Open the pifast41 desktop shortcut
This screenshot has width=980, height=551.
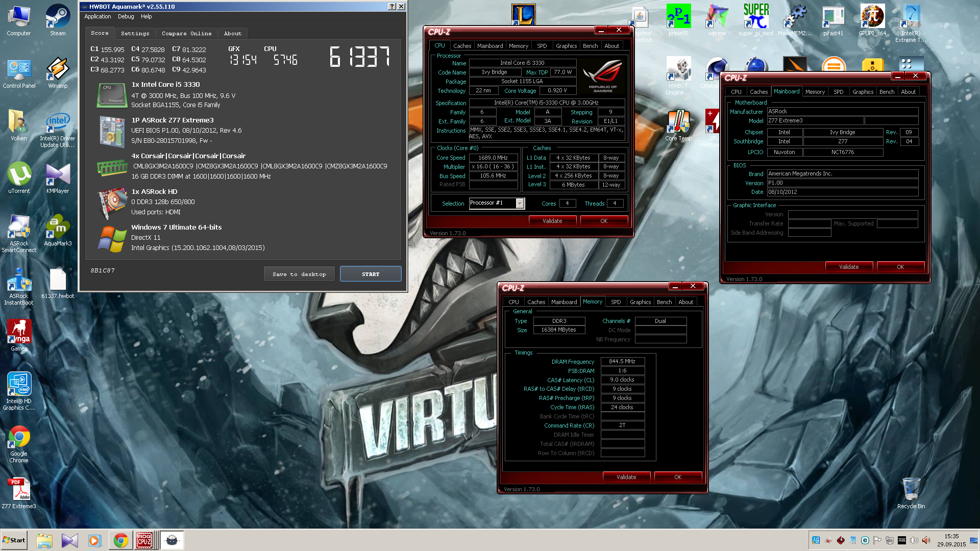tap(833, 20)
